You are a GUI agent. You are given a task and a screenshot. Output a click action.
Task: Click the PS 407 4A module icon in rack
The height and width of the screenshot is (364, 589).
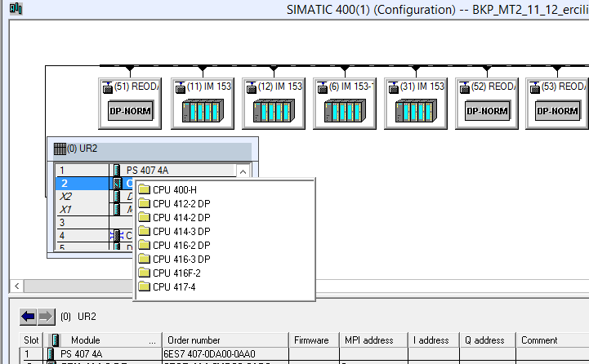point(117,171)
